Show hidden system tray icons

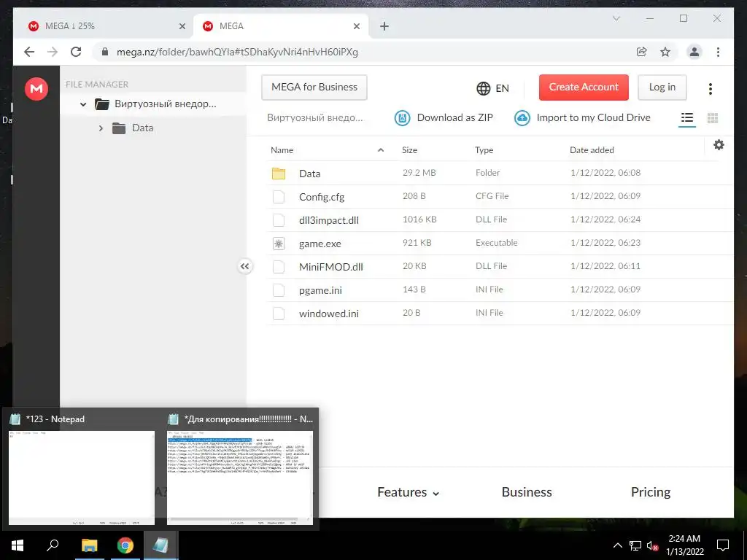(617, 545)
